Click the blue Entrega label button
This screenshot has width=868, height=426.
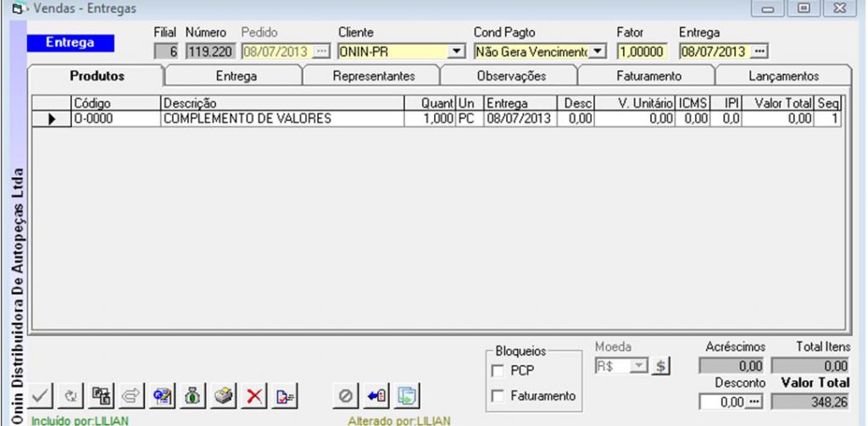pyautogui.click(x=70, y=42)
